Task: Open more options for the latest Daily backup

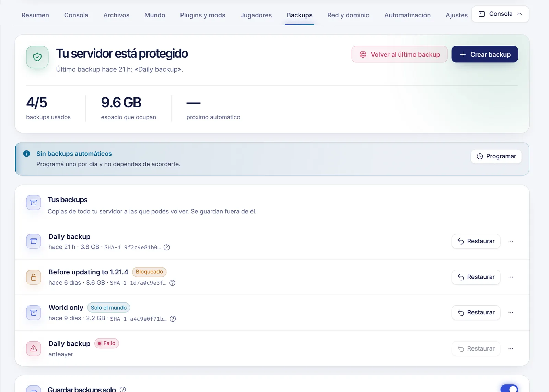Action: (511, 241)
